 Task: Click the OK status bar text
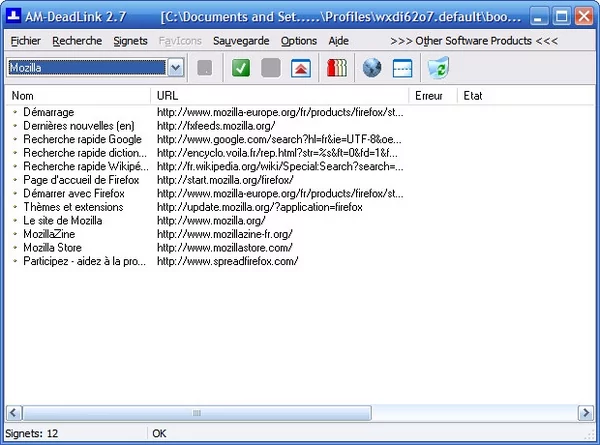coord(159,434)
